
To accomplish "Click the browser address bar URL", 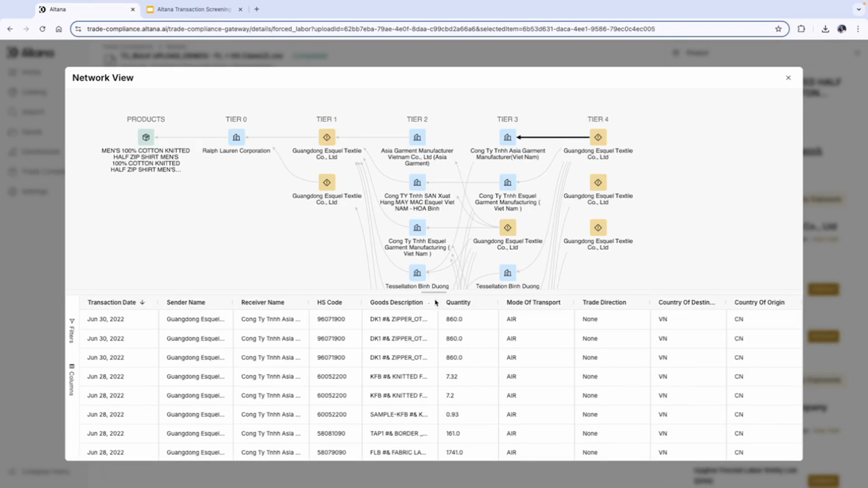I will pos(371,29).
